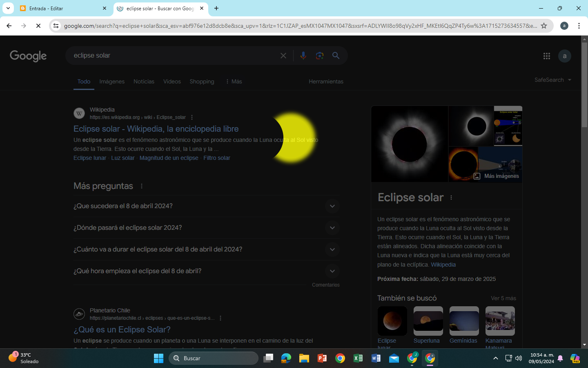Open volume control in the system tray
Viewport: 588px width, 368px height.
click(519, 358)
